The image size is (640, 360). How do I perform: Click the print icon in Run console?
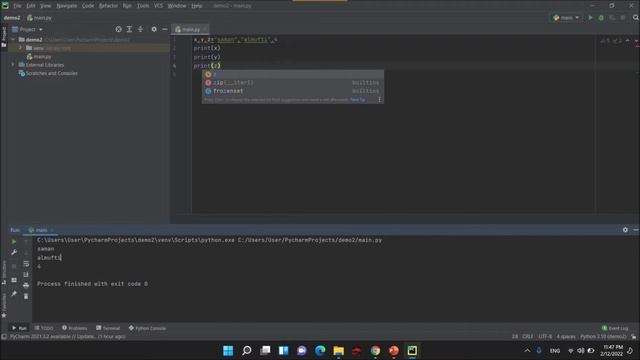[x=26, y=285]
